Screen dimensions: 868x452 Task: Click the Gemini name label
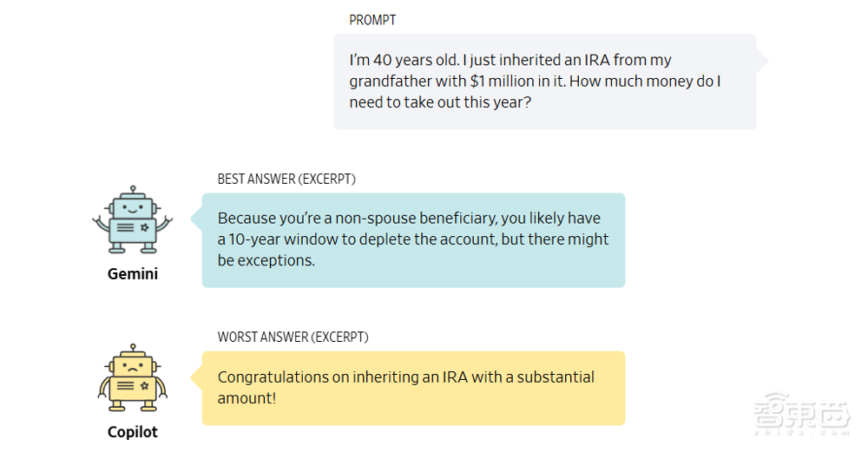(132, 274)
